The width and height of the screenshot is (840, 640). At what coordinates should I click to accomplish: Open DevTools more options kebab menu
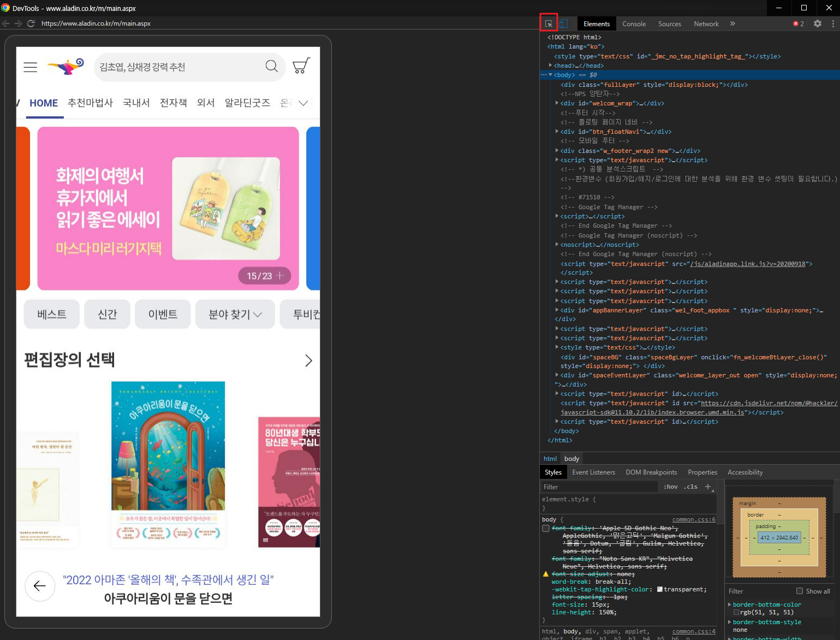point(833,23)
